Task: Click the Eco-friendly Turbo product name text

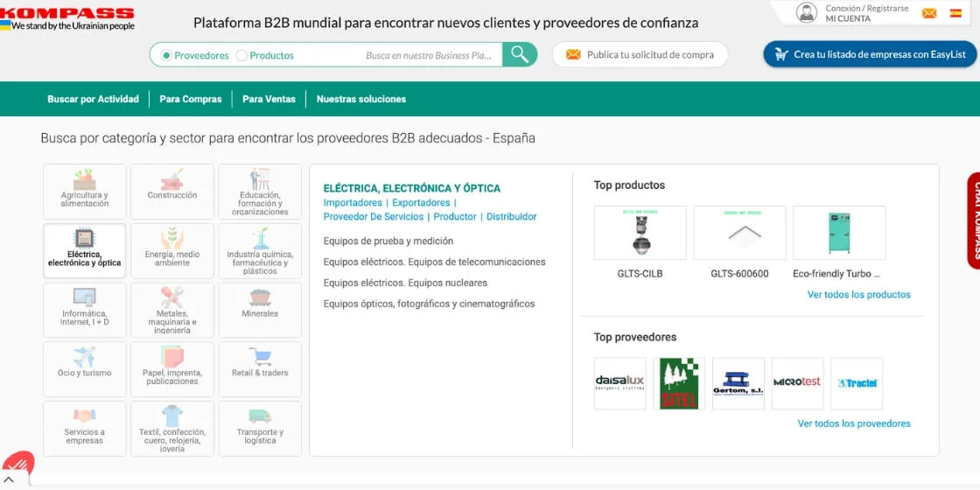Action: pos(836,274)
